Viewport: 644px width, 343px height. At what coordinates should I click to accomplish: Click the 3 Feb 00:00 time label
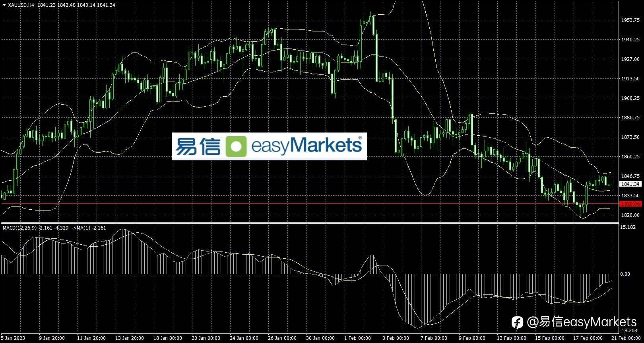tap(396, 338)
